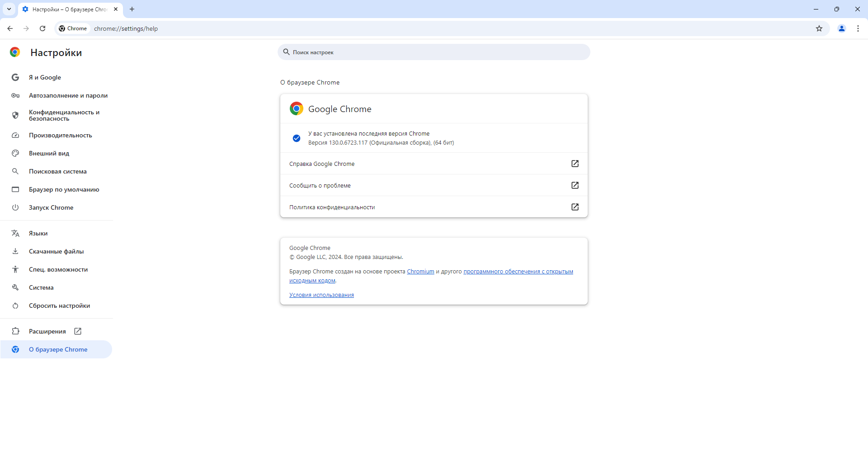
Task: Open the Chrome three-dot menu
Action: [858, 28]
